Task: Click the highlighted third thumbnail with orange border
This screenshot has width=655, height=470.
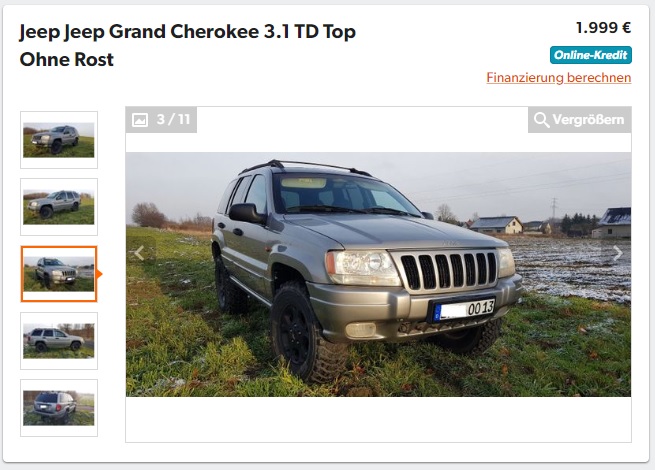Action: pos(59,274)
